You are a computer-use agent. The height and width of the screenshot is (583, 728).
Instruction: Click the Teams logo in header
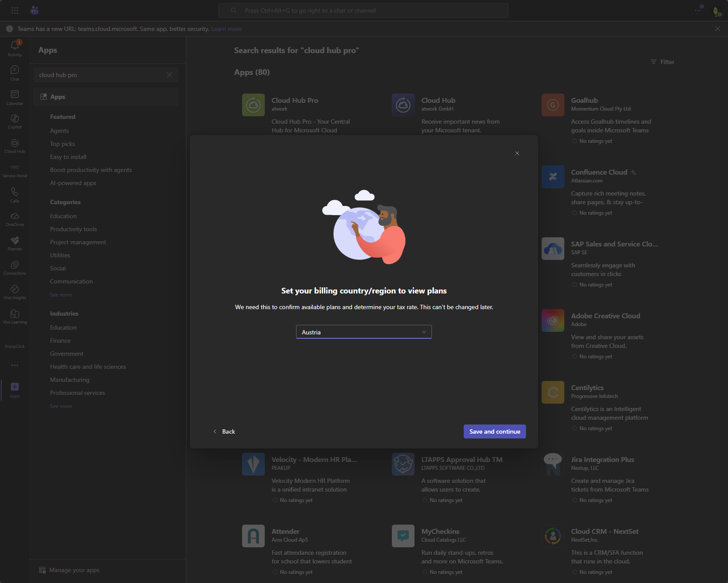35,10
